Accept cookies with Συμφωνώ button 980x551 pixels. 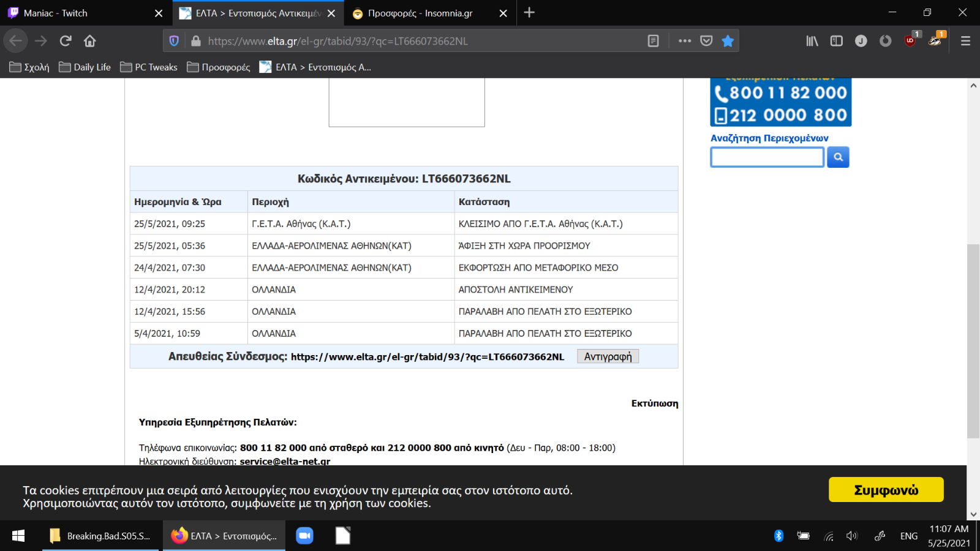pyautogui.click(x=886, y=490)
